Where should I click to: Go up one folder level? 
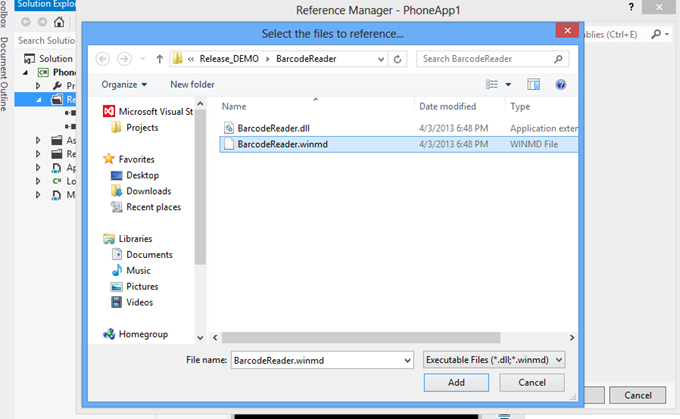tap(160, 59)
